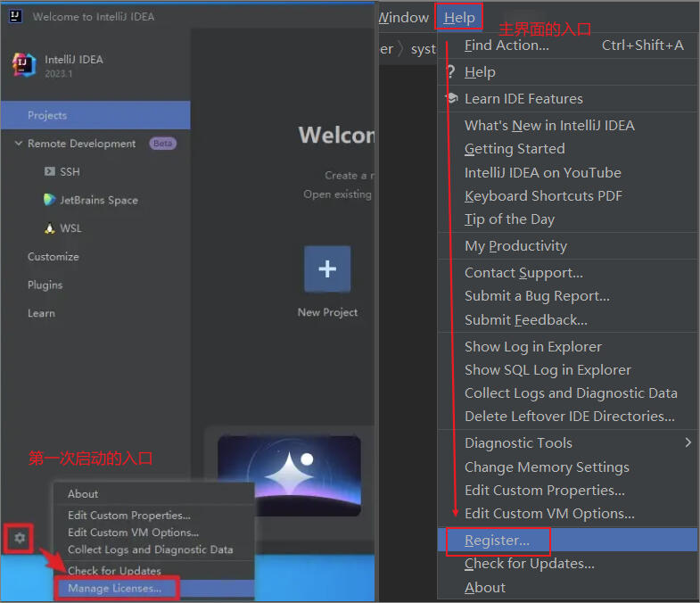
Task: Open the Plugins section
Action: (x=45, y=285)
